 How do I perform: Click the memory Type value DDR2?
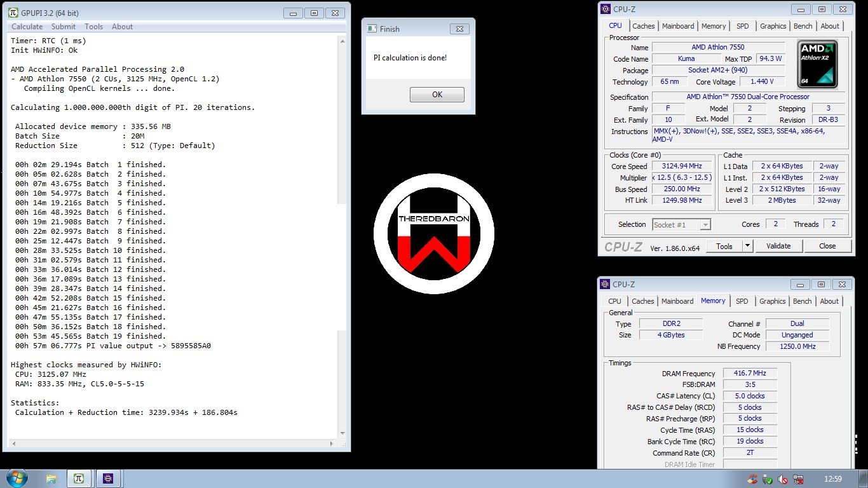670,324
